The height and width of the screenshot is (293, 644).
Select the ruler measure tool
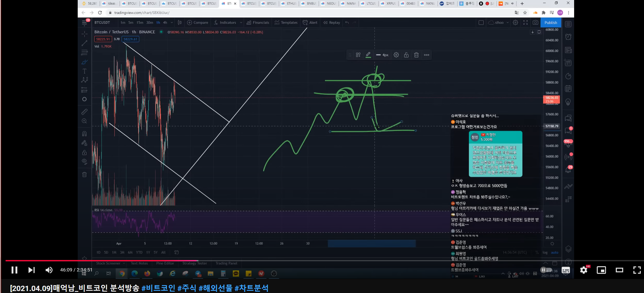pyautogui.click(x=84, y=112)
